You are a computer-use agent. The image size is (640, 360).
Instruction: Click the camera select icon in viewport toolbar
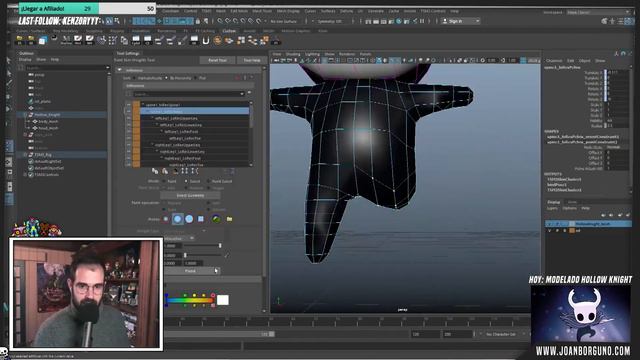pyautogui.click(x=276, y=60)
